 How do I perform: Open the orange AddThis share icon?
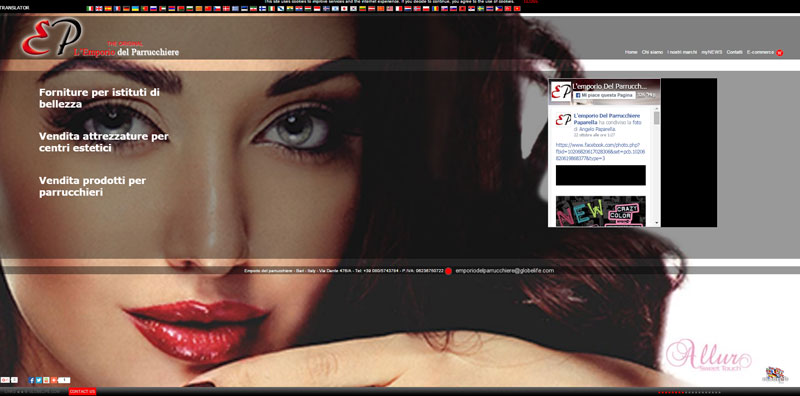tap(54, 380)
